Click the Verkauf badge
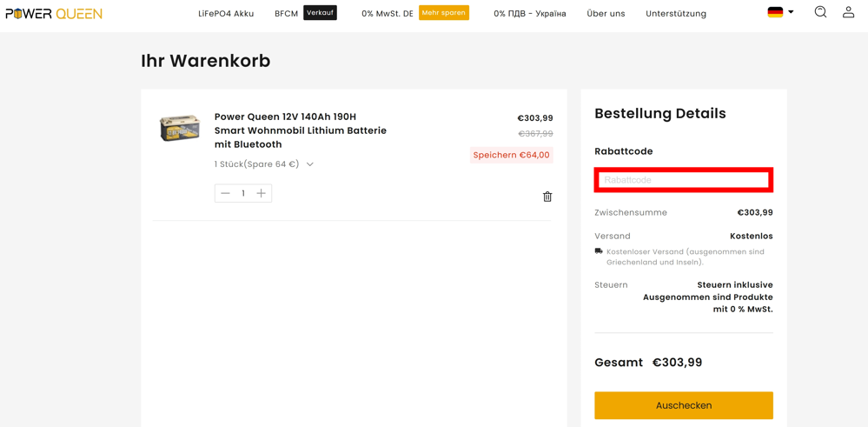Viewport: 868px width, 427px height. [320, 13]
